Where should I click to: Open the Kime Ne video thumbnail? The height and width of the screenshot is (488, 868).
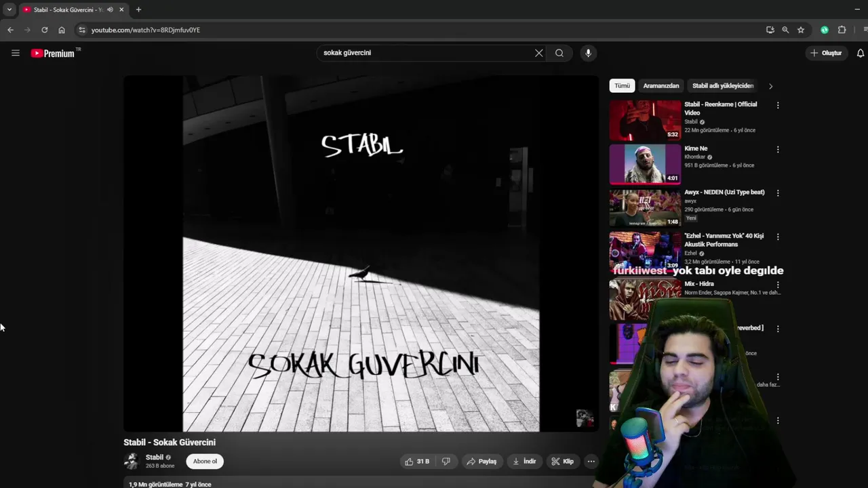[645, 164]
